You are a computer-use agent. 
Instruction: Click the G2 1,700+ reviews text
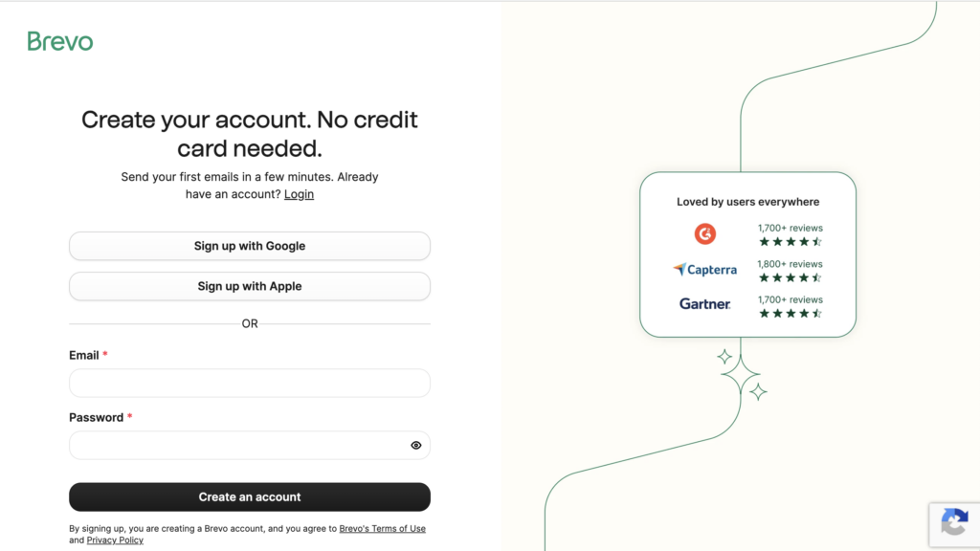tap(790, 228)
